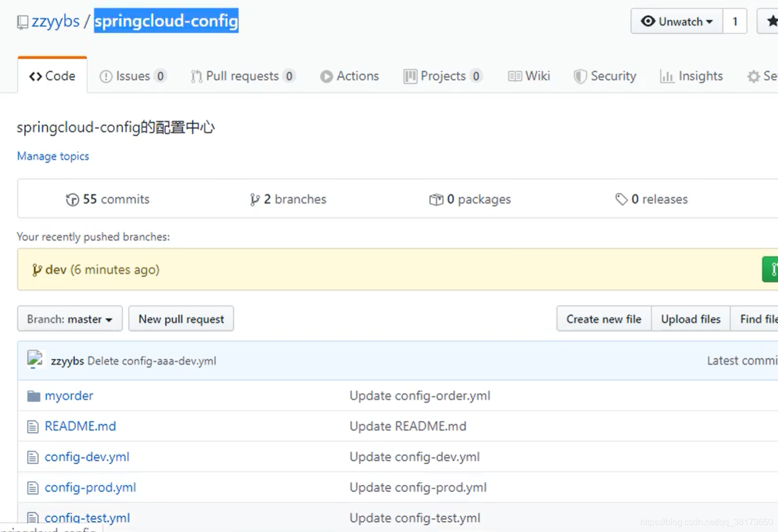778x532 pixels.
Task: View the 55 commits history
Action: pos(108,199)
